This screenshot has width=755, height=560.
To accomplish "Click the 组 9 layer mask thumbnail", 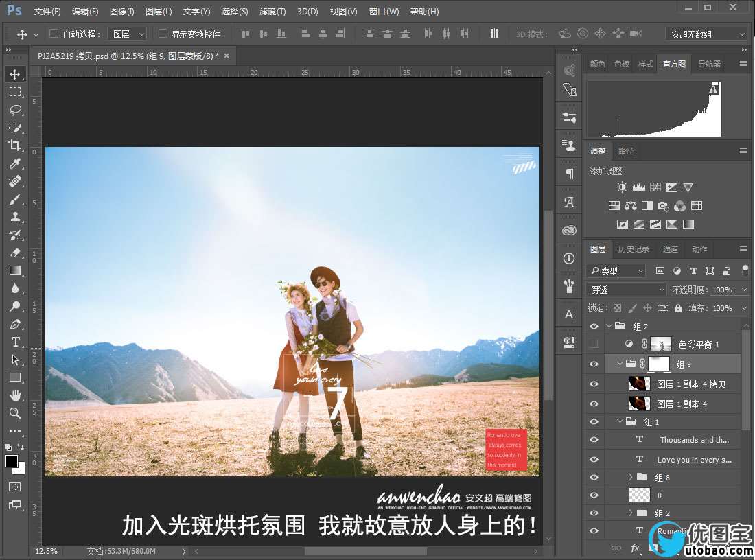I will click(x=659, y=364).
